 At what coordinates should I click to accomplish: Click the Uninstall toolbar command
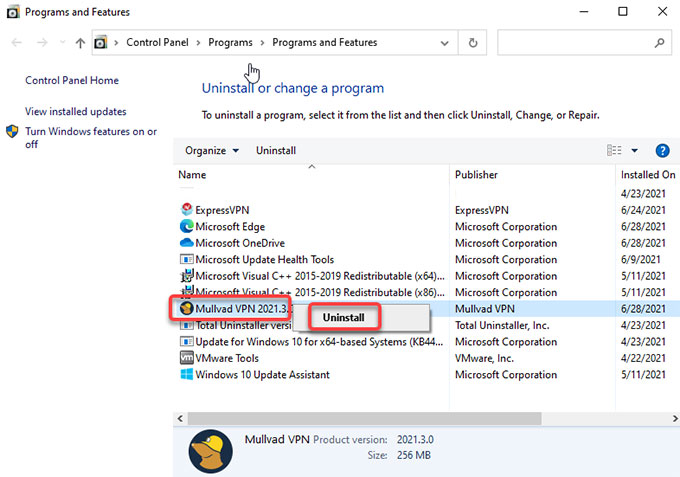(276, 150)
